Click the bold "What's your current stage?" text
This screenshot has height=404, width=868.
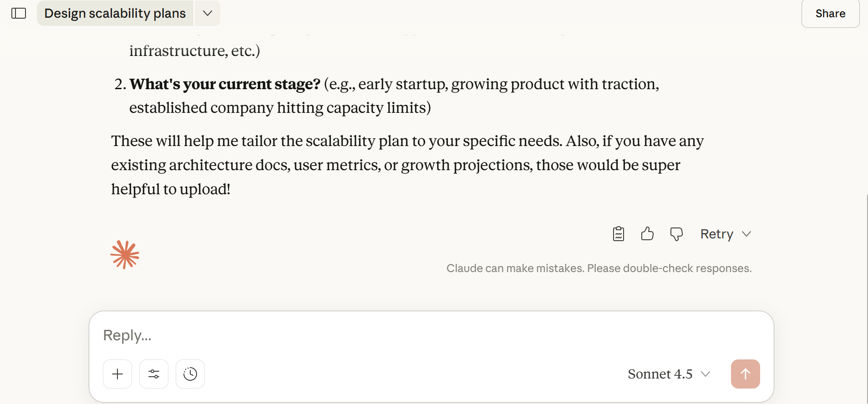coord(225,84)
